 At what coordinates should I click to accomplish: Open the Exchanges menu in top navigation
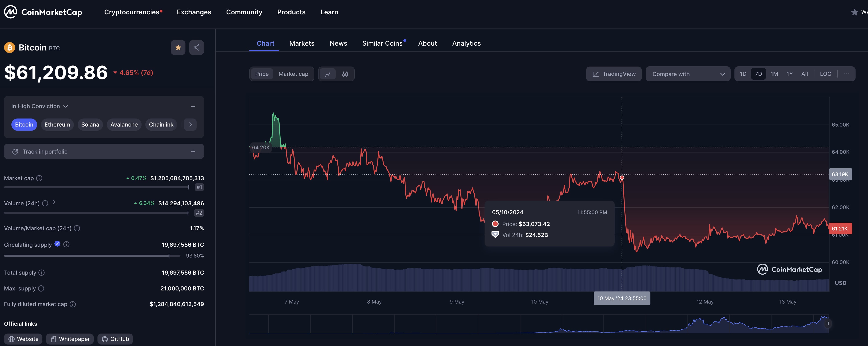(194, 12)
